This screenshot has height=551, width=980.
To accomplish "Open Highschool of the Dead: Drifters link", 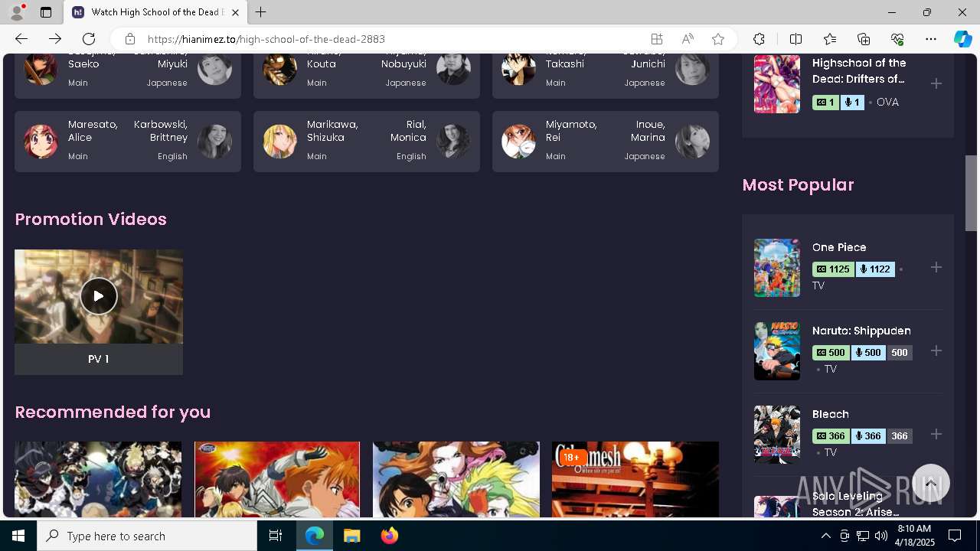I will (x=859, y=71).
